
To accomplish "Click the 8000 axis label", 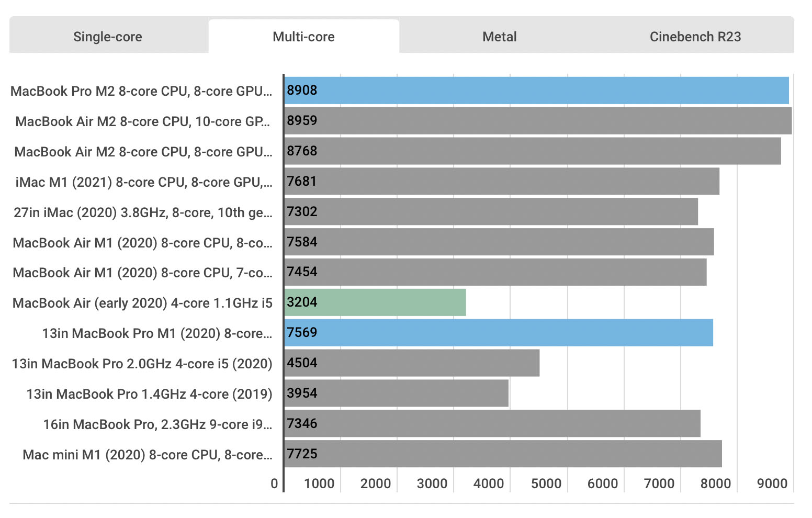I will [x=716, y=483].
